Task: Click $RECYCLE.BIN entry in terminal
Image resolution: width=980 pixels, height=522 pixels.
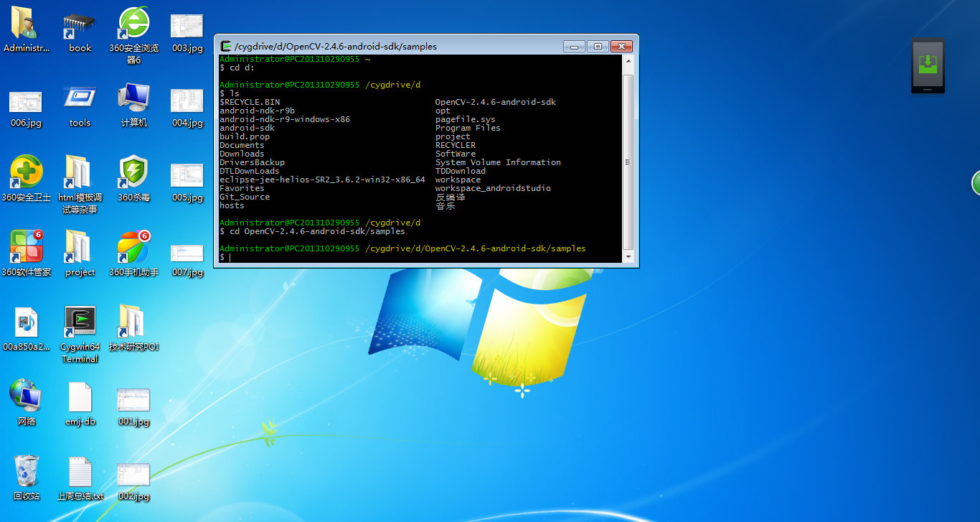Action: point(250,102)
